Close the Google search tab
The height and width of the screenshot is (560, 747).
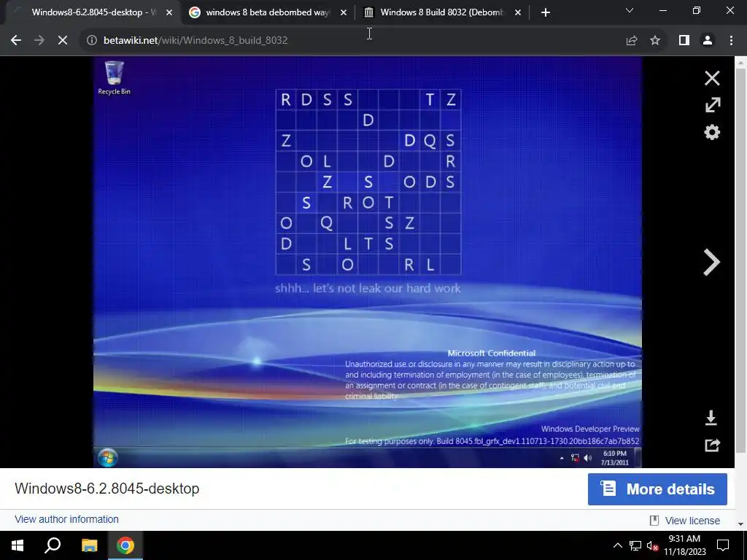[344, 12]
